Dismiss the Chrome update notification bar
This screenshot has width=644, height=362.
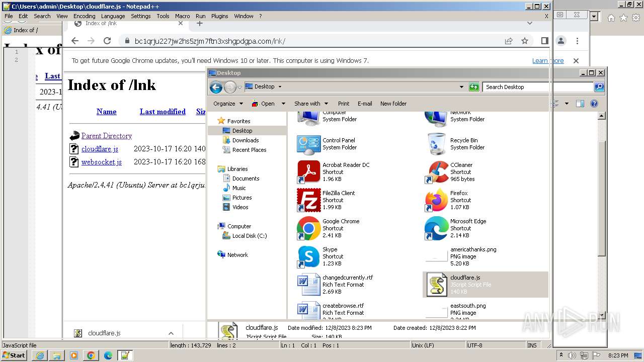576,61
